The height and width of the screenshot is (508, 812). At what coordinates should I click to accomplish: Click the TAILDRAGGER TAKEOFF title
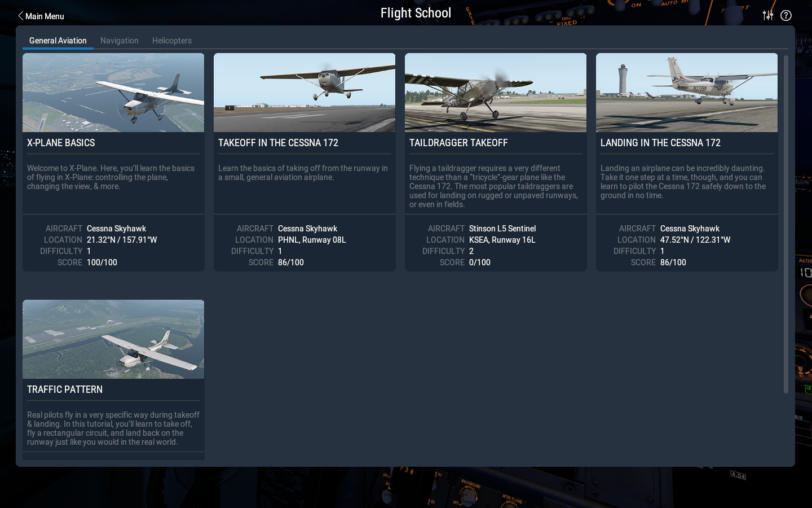[x=458, y=143]
